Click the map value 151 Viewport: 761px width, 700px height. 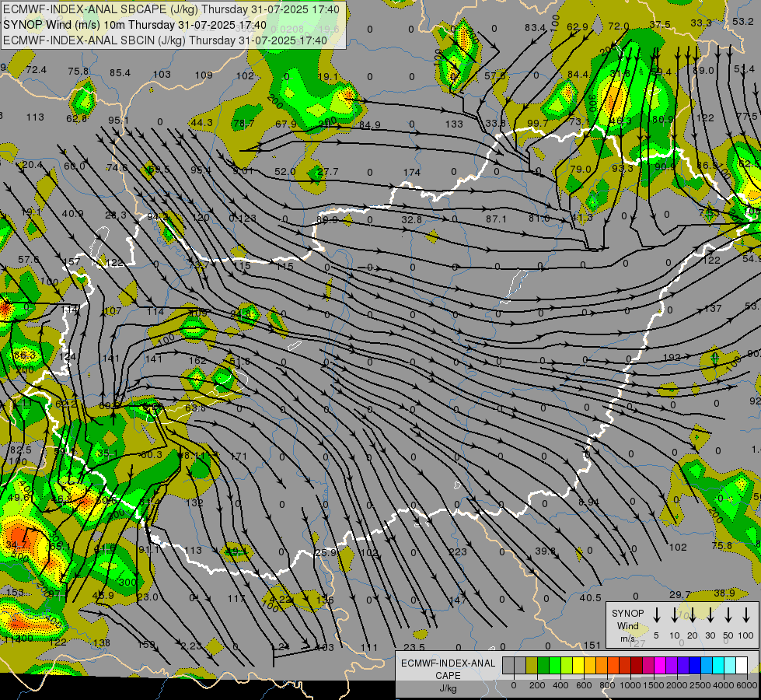[592, 645]
